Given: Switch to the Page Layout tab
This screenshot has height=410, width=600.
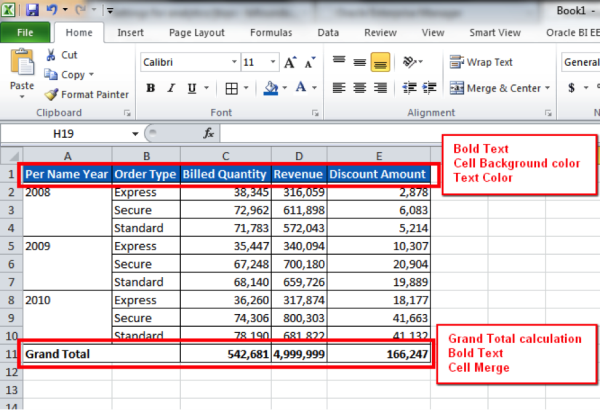Looking at the screenshot, I should [195, 32].
